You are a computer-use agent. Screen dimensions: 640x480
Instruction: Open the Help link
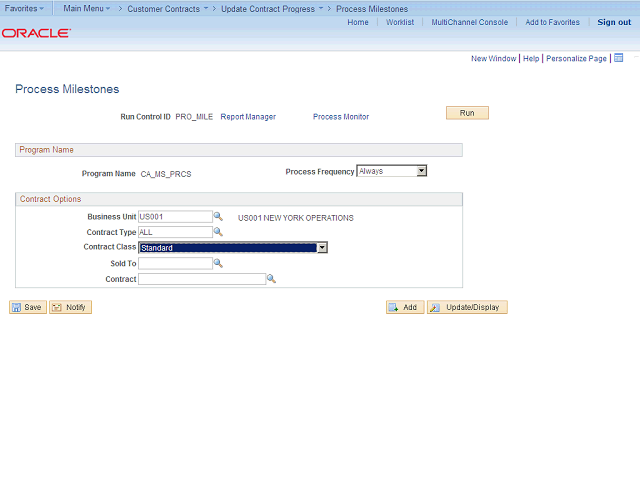tap(531, 58)
